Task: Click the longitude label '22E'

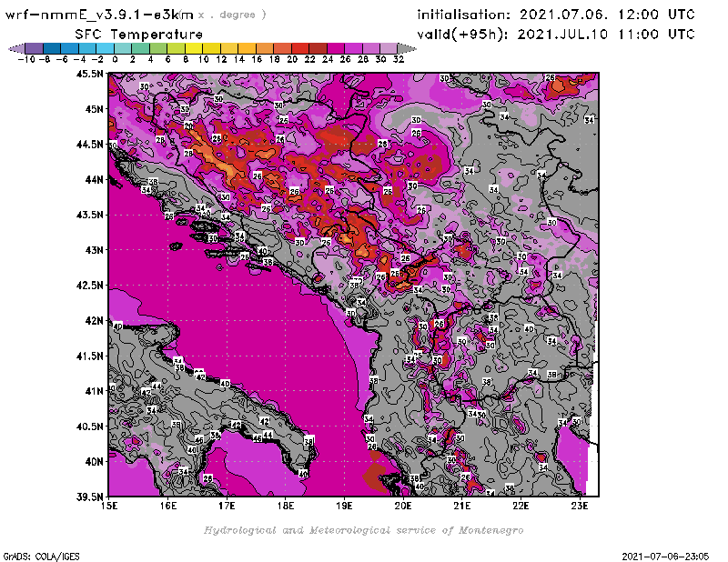Action: click(521, 506)
